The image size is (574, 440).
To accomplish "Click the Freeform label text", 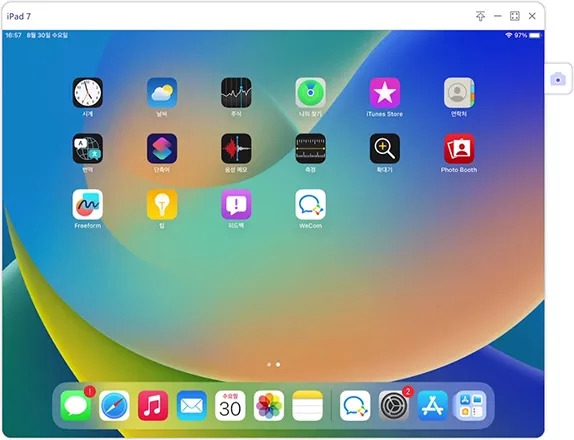I will (x=87, y=226).
